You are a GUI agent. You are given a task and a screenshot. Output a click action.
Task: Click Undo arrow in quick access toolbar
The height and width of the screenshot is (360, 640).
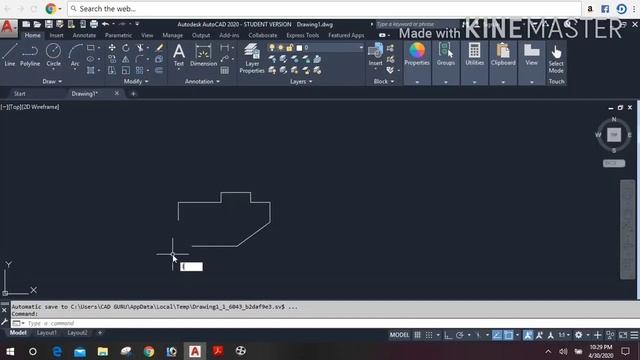[x=106, y=24]
